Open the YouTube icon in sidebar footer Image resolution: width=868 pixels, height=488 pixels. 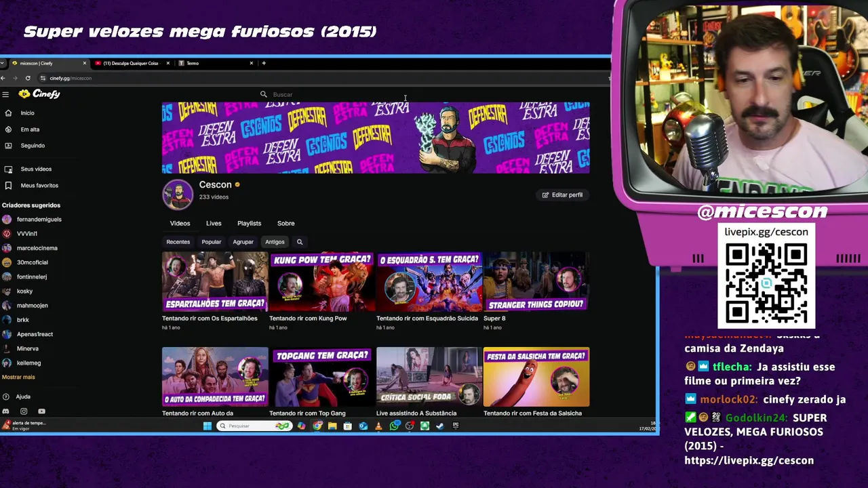(x=41, y=411)
